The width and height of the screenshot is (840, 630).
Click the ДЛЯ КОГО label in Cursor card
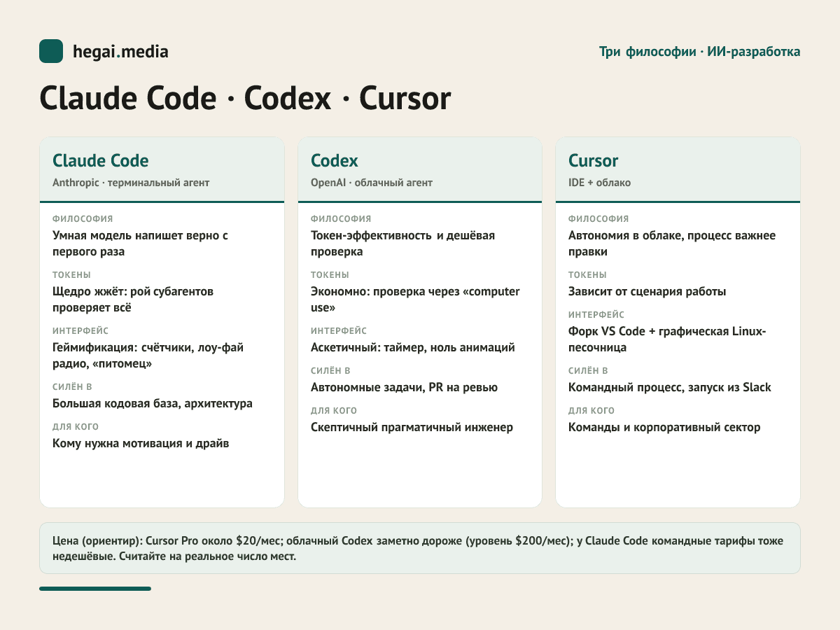(x=591, y=411)
